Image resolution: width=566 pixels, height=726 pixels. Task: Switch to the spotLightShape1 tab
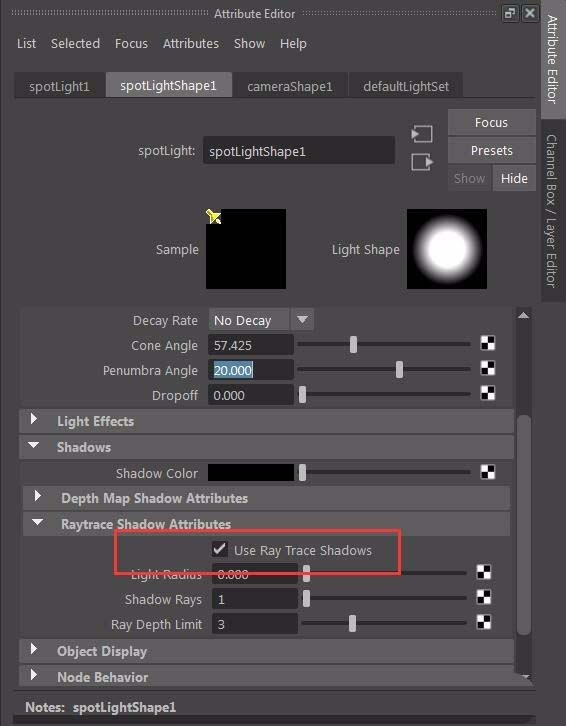[x=169, y=85]
